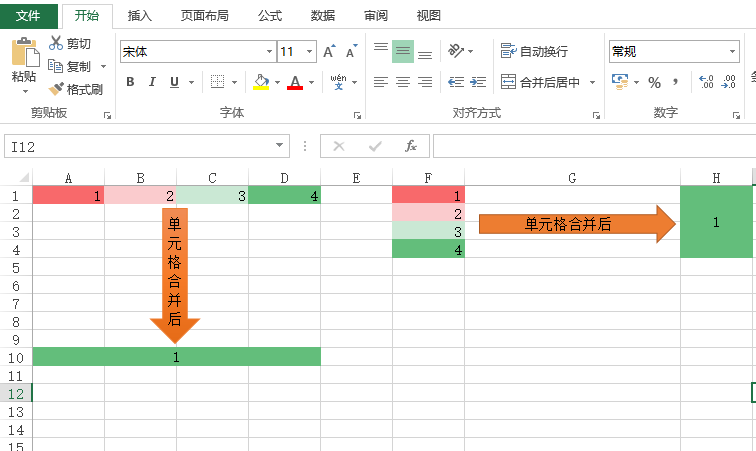Decrease cell indent

click(x=456, y=82)
